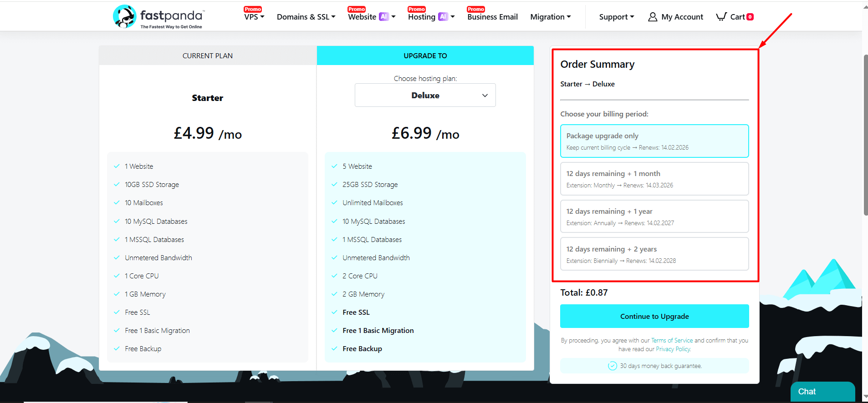Open the shopping cart icon
Screen dimensions: 868x403
(x=721, y=17)
